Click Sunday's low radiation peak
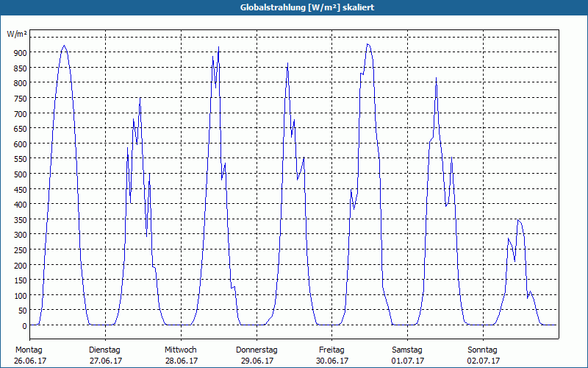This screenshot has height=368, width=588. tap(518, 219)
